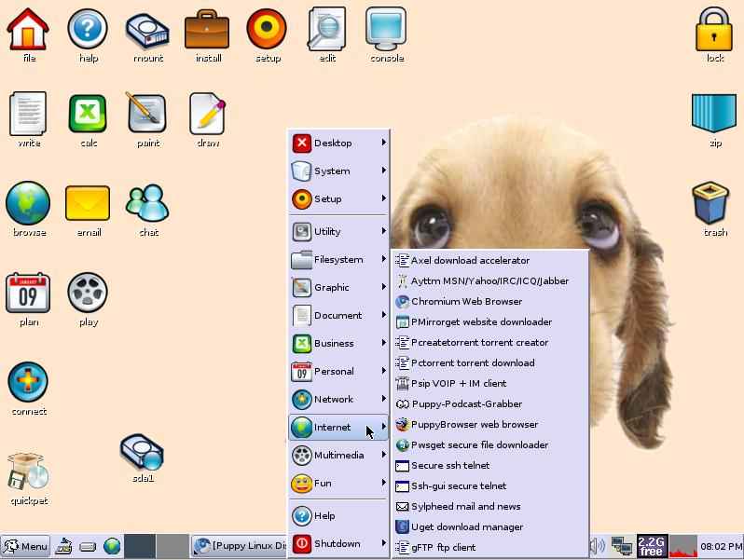Click the Puppy Linux taskbar window button
This screenshot has height=560, width=744.
tap(239, 546)
